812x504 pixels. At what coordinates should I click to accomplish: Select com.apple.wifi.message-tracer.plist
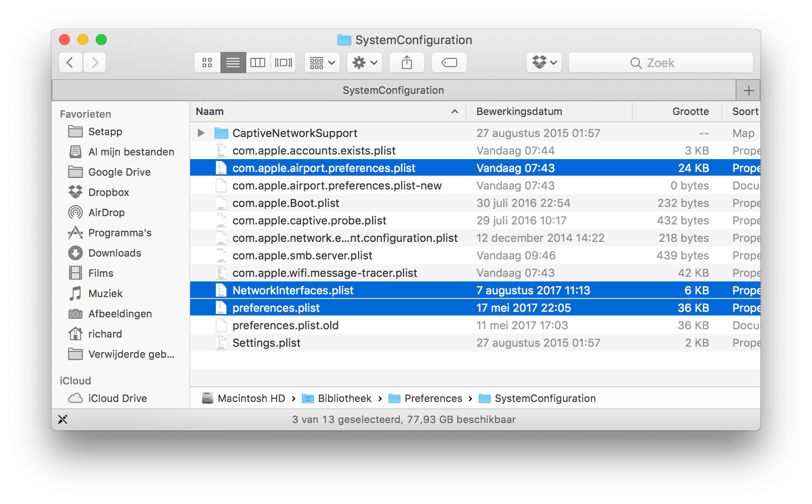(475, 273)
